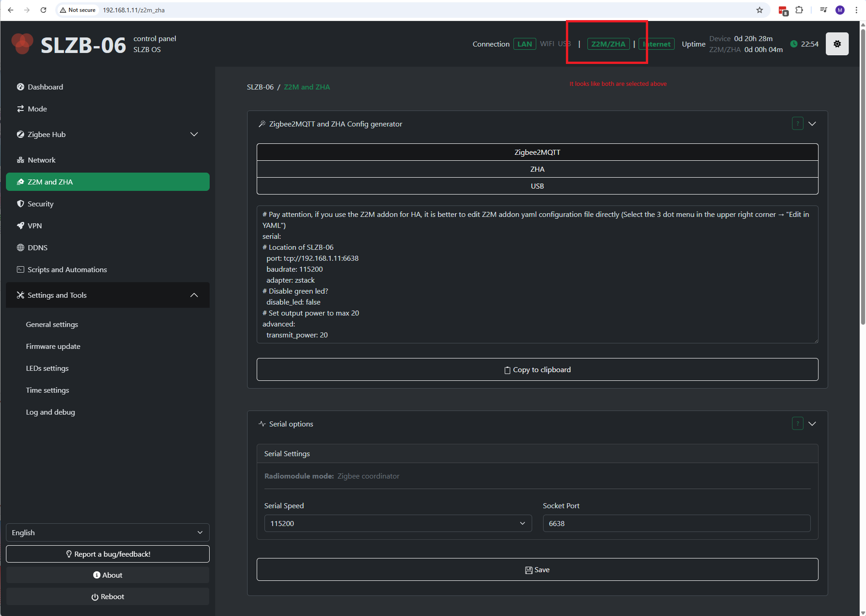
Task: Open Dashboard from the sidebar
Action: click(21, 87)
